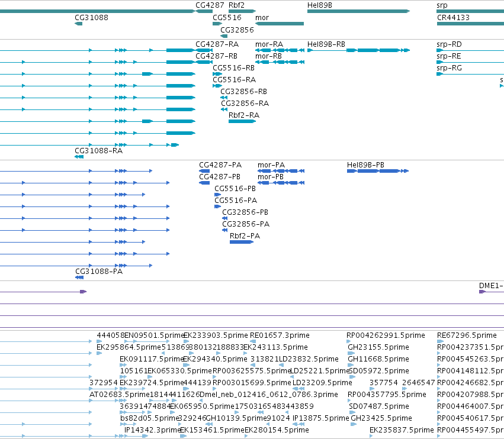Select the CG31088-PA protein label
Image resolution: width=504 pixels, height=439 pixels.
(x=99, y=272)
